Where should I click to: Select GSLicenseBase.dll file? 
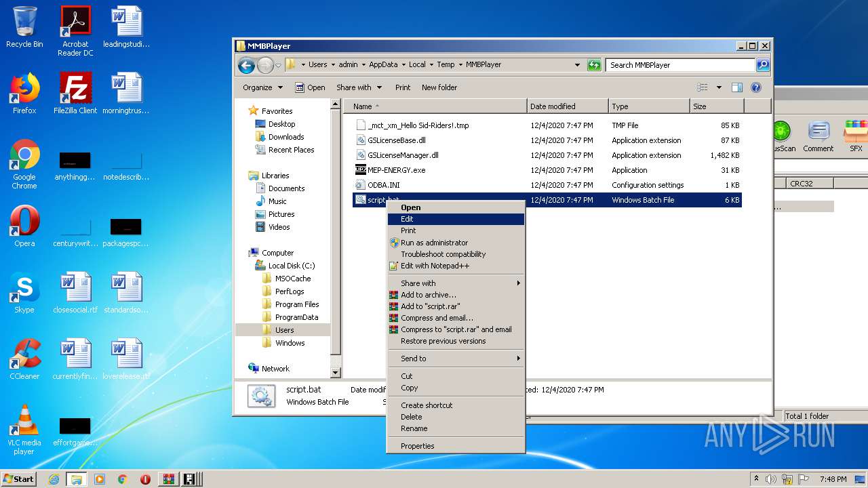pos(397,140)
